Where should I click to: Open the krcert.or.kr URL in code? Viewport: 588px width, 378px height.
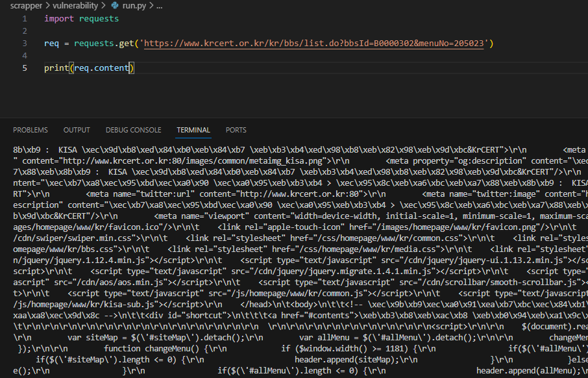click(314, 44)
